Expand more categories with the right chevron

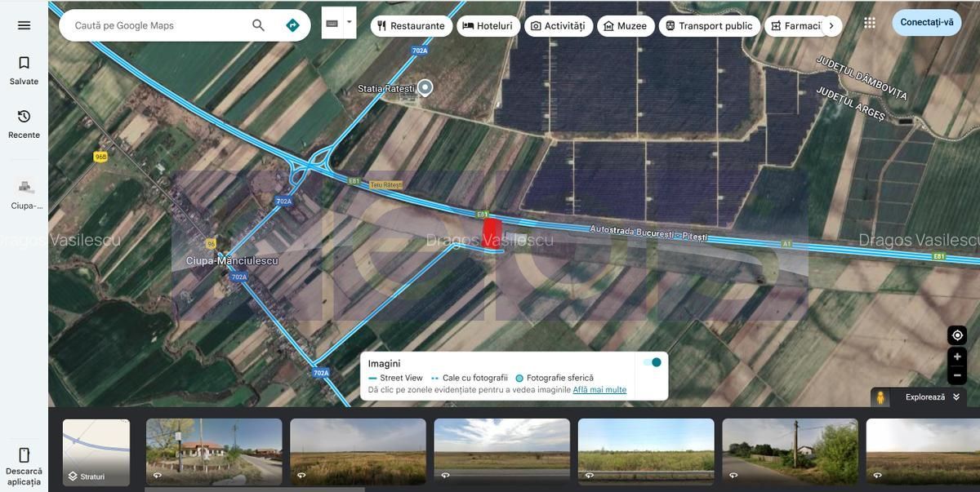point(832,25)
